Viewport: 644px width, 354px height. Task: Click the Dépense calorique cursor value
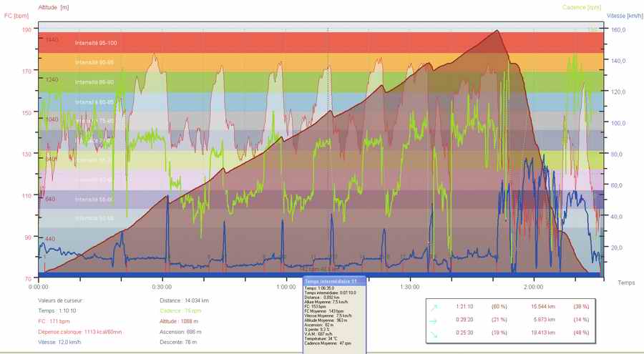[79, 332]
